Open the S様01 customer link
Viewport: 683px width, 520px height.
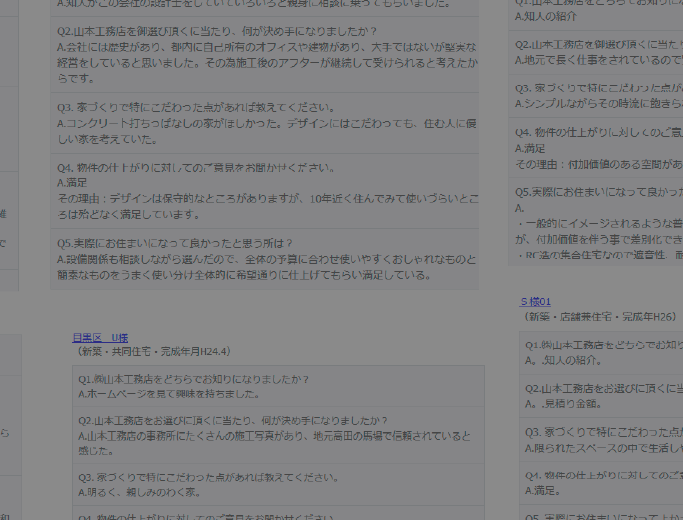535,301
